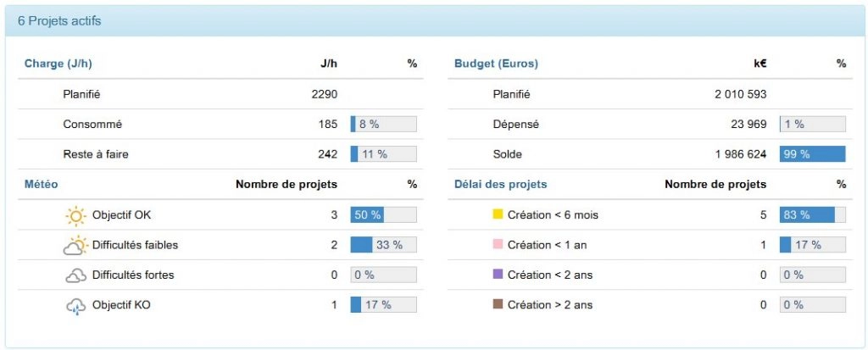Click the Délai des projets heading

coord(500,185)
